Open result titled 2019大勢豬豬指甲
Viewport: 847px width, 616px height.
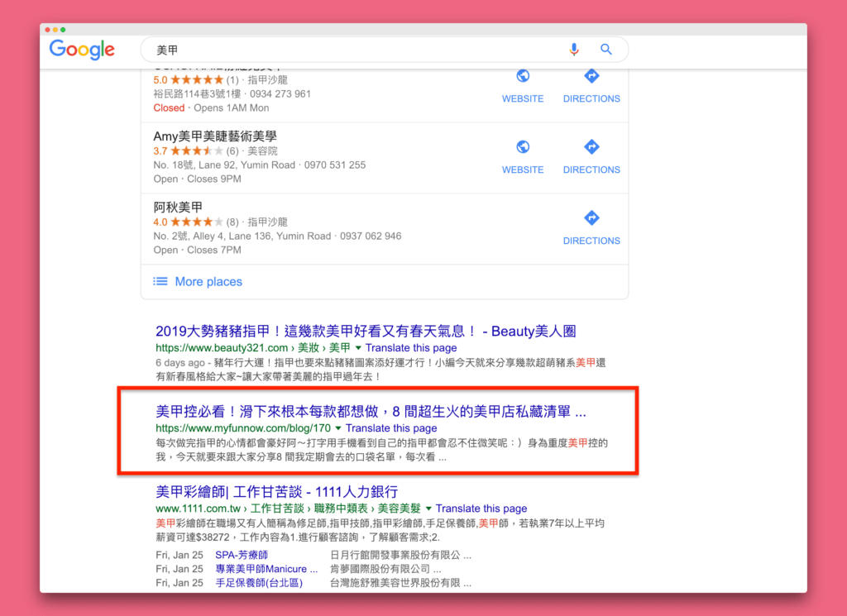(366, 331)
